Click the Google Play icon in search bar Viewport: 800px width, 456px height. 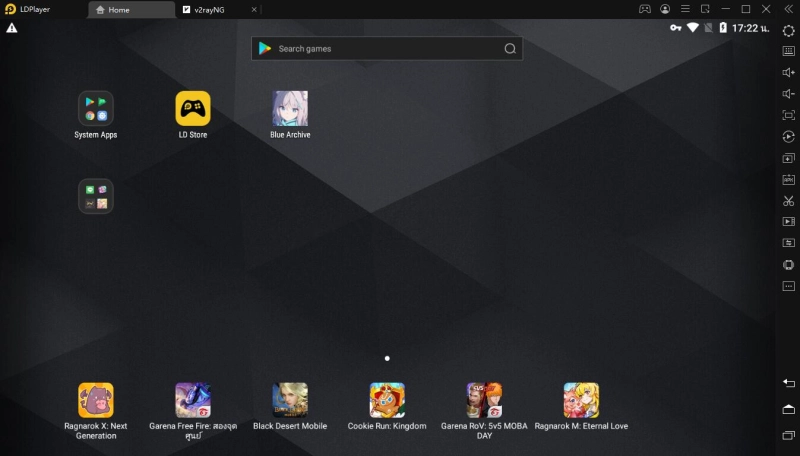[265, 48]
